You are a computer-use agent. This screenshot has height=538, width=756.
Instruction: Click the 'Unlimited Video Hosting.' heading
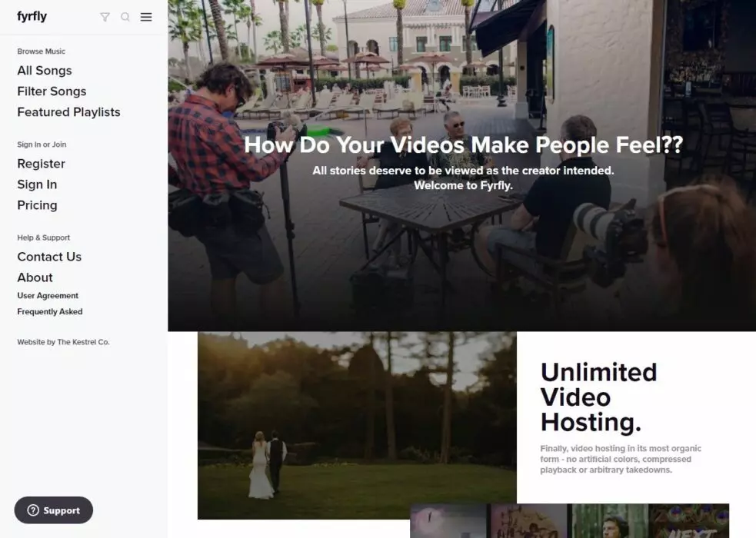point(598,397)
